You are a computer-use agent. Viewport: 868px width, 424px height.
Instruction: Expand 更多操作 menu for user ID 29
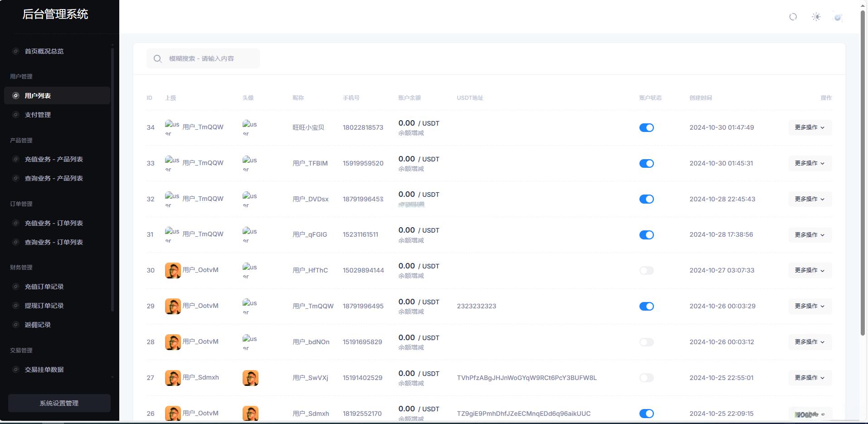pos(810,306)
